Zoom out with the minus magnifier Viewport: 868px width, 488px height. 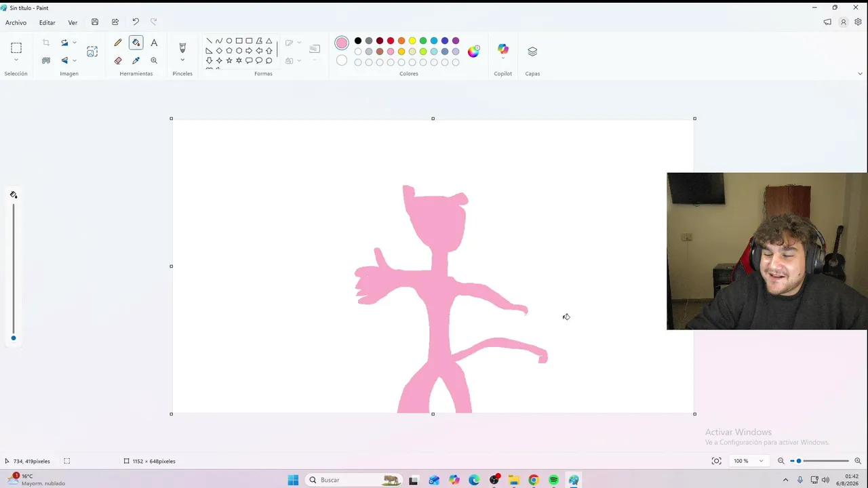point(781,461)
